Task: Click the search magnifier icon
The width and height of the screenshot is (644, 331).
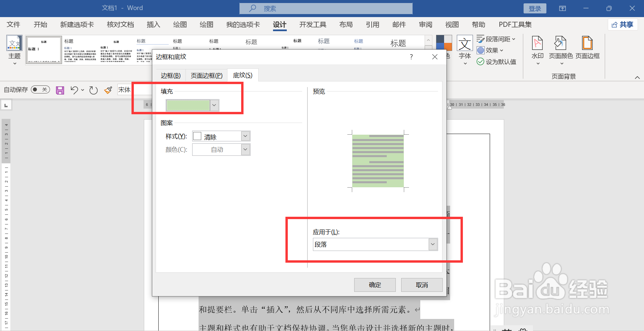Action: point(253,8)
